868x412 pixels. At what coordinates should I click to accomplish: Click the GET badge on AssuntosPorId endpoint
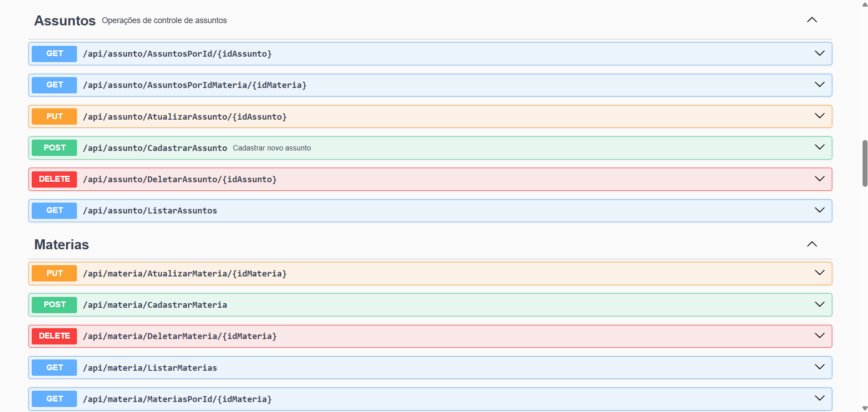54,53
